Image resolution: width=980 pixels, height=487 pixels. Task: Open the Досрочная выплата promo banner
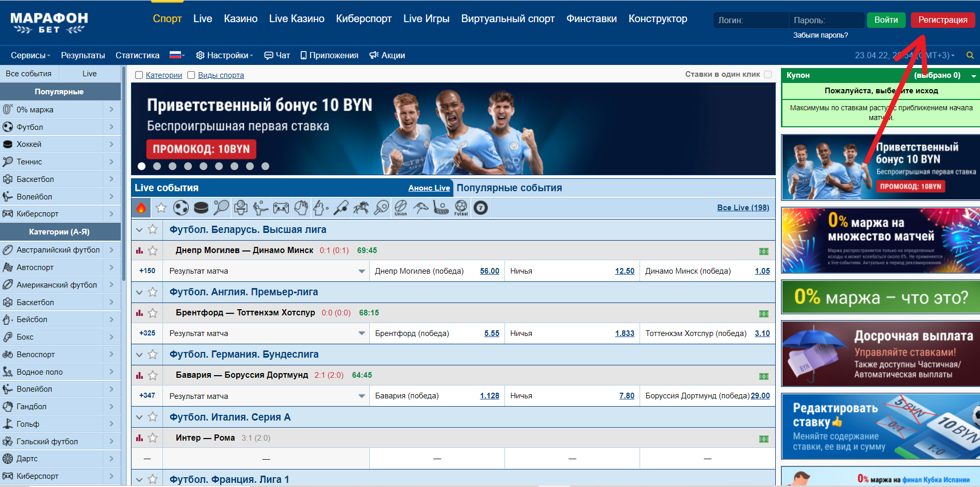pos(880,354)
